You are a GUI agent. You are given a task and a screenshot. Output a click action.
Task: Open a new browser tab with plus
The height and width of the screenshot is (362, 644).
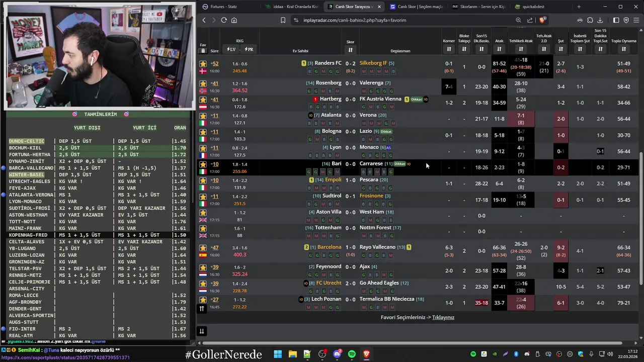click(579, 7)
